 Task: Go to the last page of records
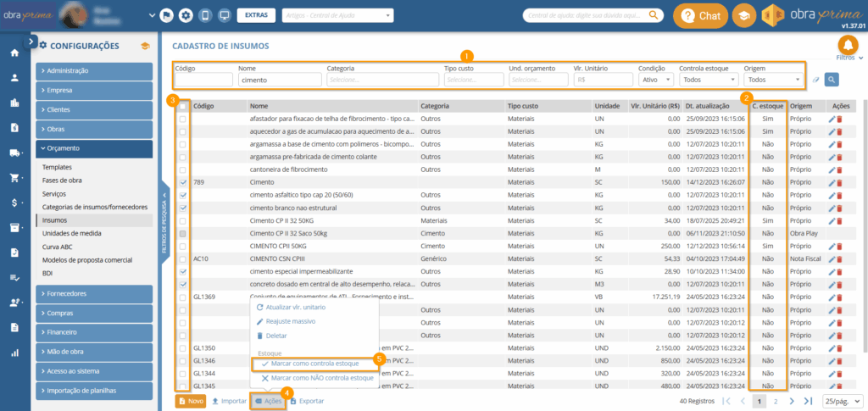(808, 401)
